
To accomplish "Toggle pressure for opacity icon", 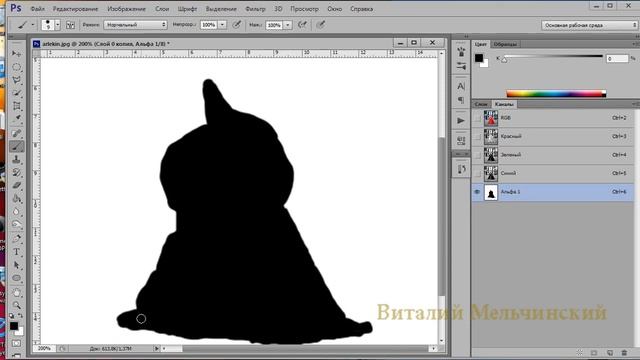I will click(236, 25).
